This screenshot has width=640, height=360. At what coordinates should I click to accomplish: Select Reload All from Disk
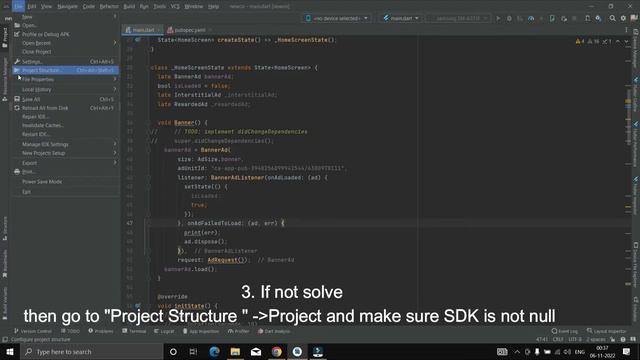click(x=66, y=108)
